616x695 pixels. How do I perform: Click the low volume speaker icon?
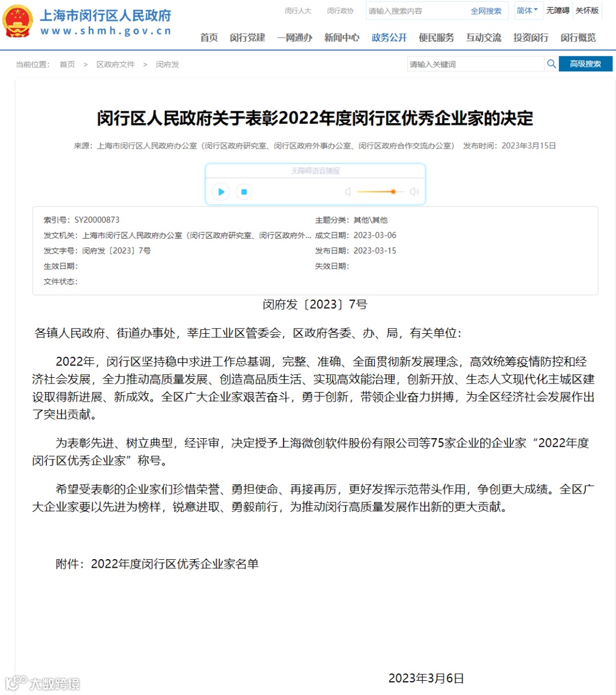pos(348,192)
